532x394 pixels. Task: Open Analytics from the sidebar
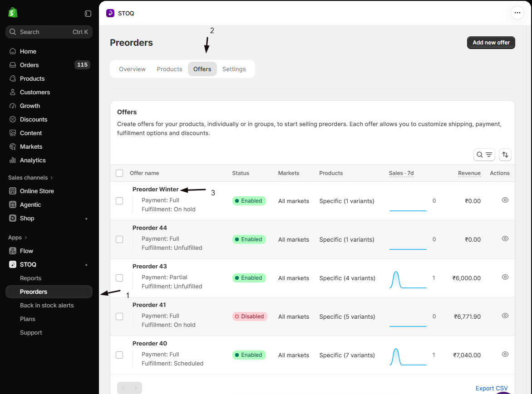click(x=33, y=160)
